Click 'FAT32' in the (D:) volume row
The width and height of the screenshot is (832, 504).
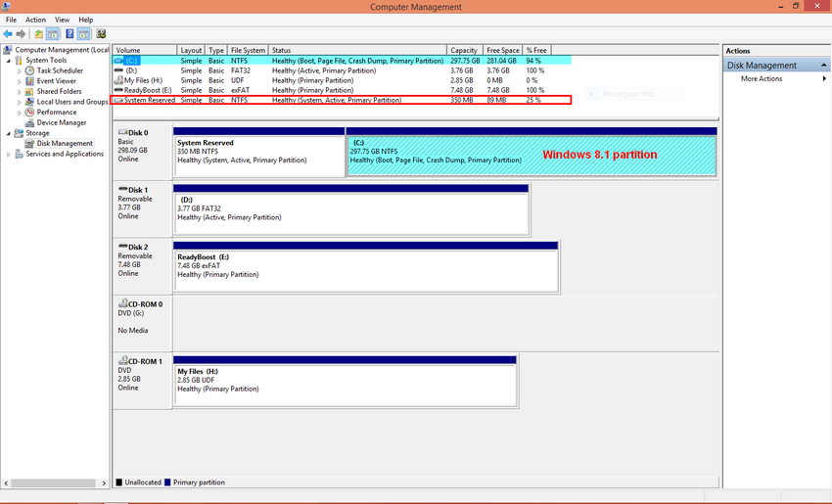tap(241, 70)
